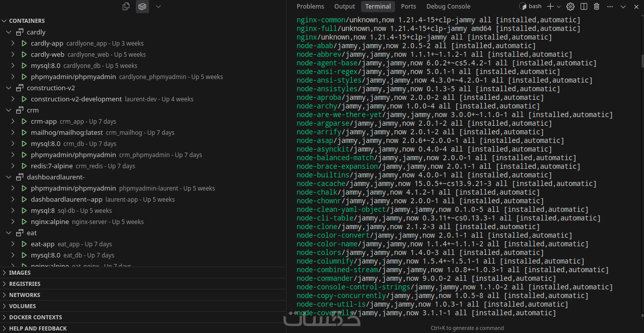Viewport: 644px width, 333px height.
Task: Click the Ctrl+K generate command hint
Action: click(x=467, y=328)
